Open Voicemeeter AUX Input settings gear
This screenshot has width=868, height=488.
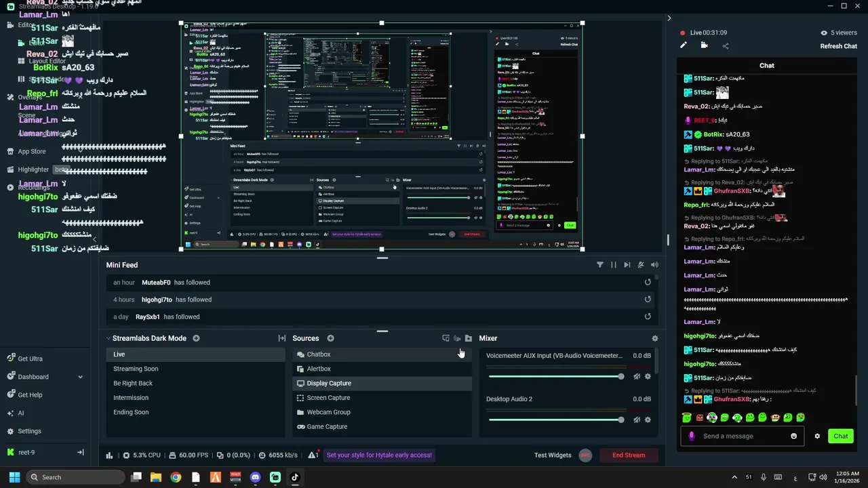(648, 376)
